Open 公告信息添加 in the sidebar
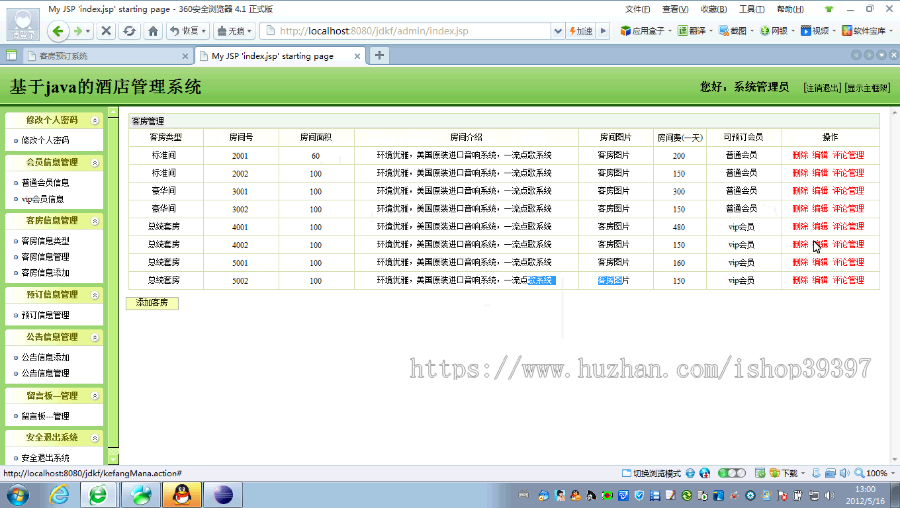The width and height of the screenshot is (900, 508). [45, 357]
